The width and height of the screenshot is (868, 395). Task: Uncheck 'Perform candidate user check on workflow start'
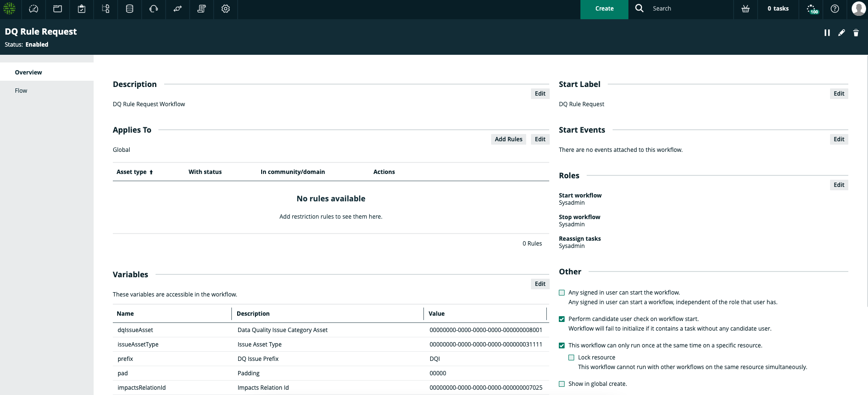[x=562, y=319]
